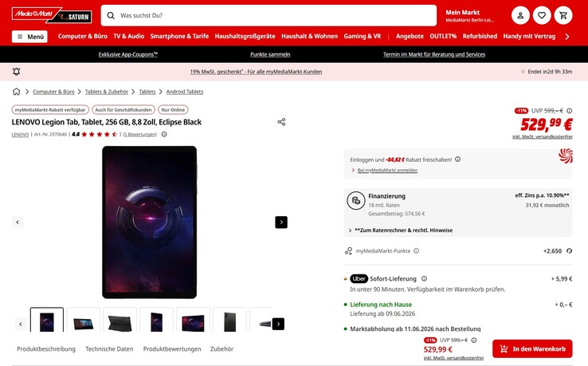Open TV & Audio category
This screenshot has width=588, height=366.
(128, 36)
